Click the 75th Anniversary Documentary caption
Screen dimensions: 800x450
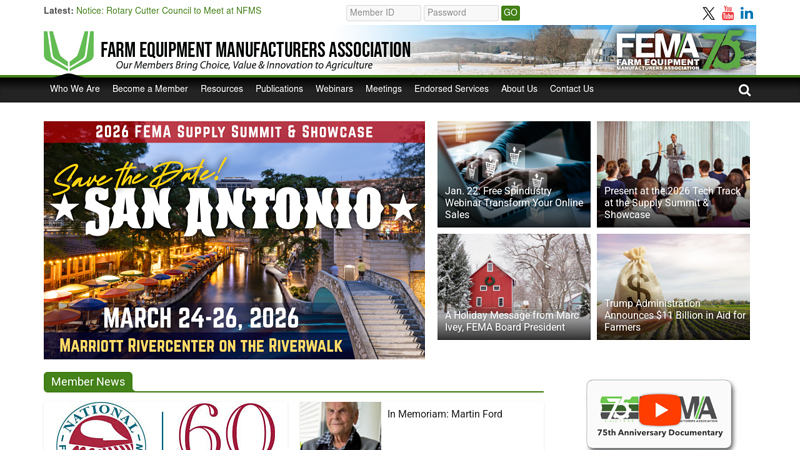click(x=660, y=433)
